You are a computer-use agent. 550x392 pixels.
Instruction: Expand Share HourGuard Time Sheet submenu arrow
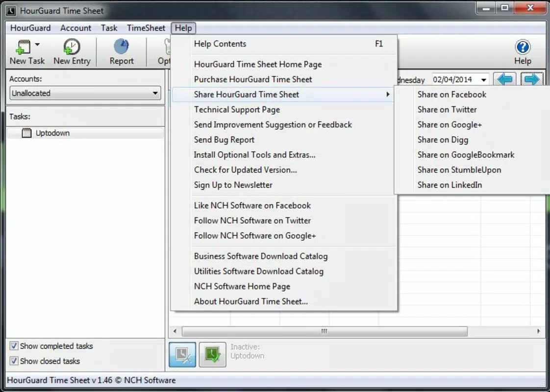(x=388, y=94)
